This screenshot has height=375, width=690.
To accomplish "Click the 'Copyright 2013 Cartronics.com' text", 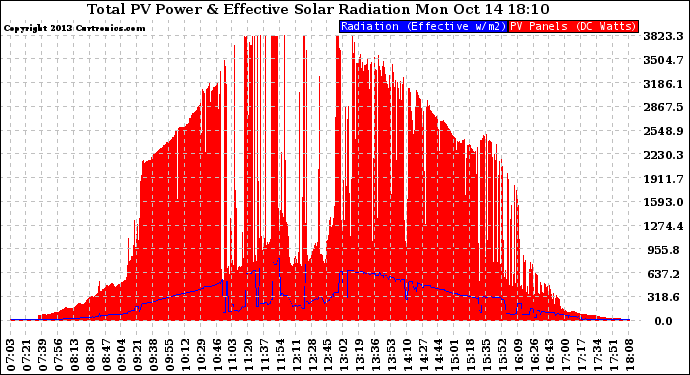I will 74,28.
